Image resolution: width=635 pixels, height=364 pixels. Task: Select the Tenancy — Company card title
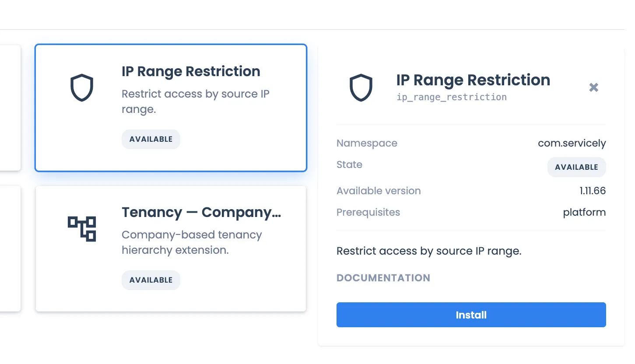tap(201, 212)
